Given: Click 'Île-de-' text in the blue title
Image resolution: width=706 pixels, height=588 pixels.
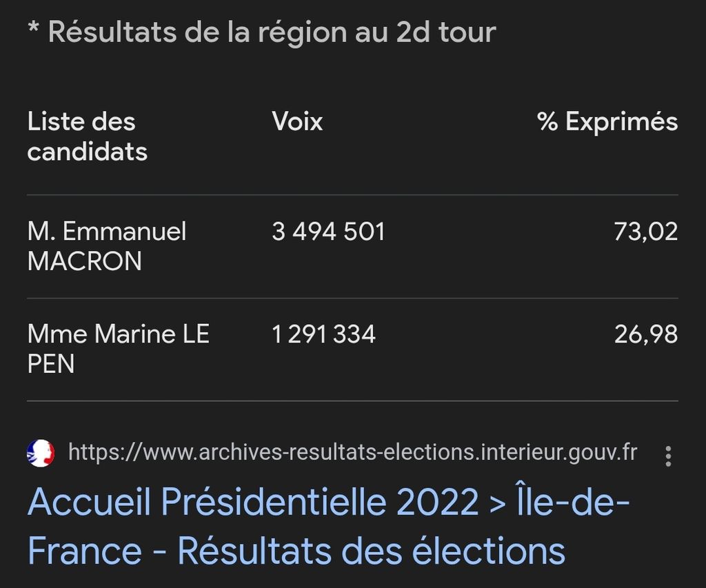Looking at the screenshot, I should (x=572, y=500).
